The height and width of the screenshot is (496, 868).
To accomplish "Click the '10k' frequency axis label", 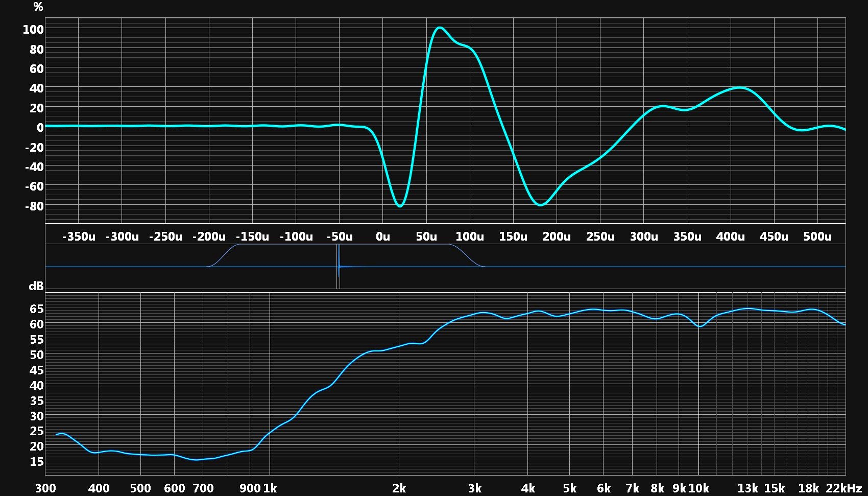I will (699, 488).
